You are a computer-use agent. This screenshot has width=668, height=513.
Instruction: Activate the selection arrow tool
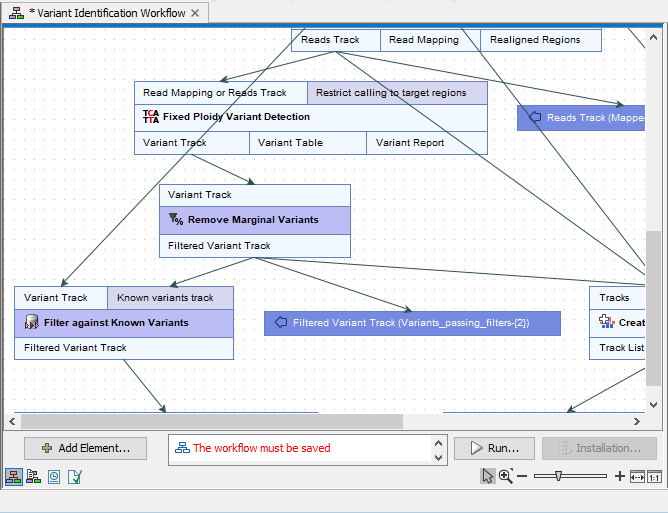tap(487, 477)
